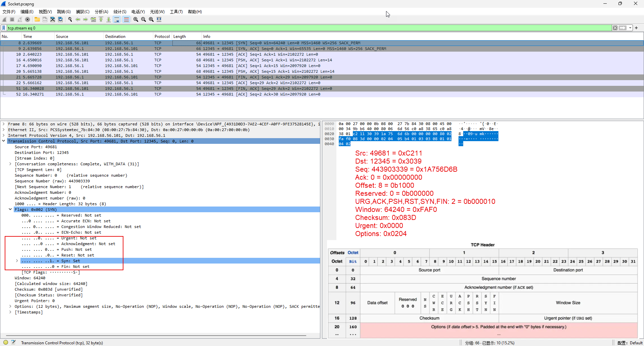This screenshot has height=346, width=644.
Task: Click the Find packet magnifier icon
Action: pyautogui.click(x=70, y=19)
